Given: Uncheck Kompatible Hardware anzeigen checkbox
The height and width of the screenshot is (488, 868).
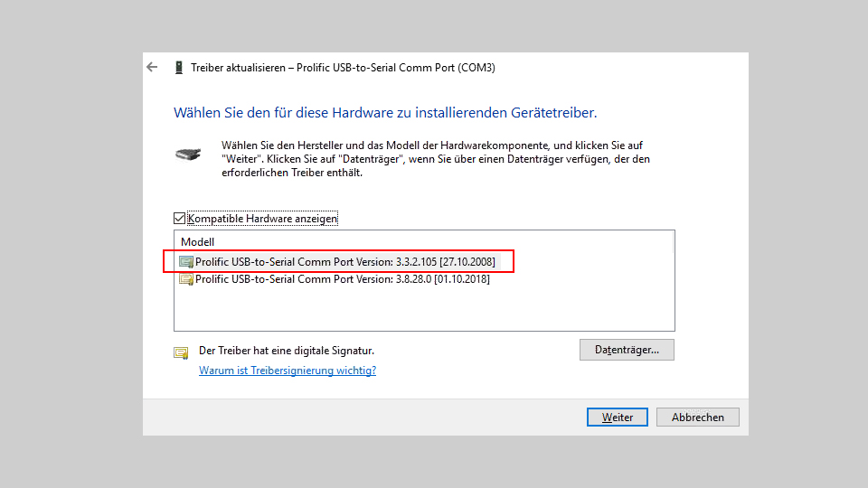Looking at the screenshot, I should pyautogui.click(x=179, y=219).
